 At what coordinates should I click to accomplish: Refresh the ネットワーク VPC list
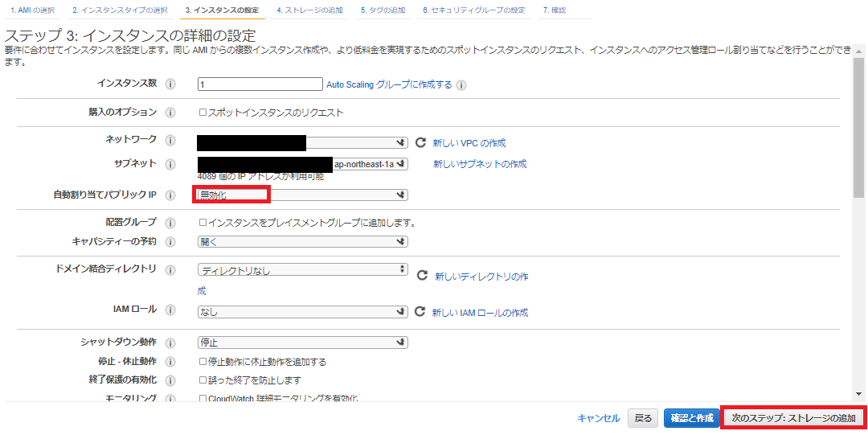tap(420, 142)
